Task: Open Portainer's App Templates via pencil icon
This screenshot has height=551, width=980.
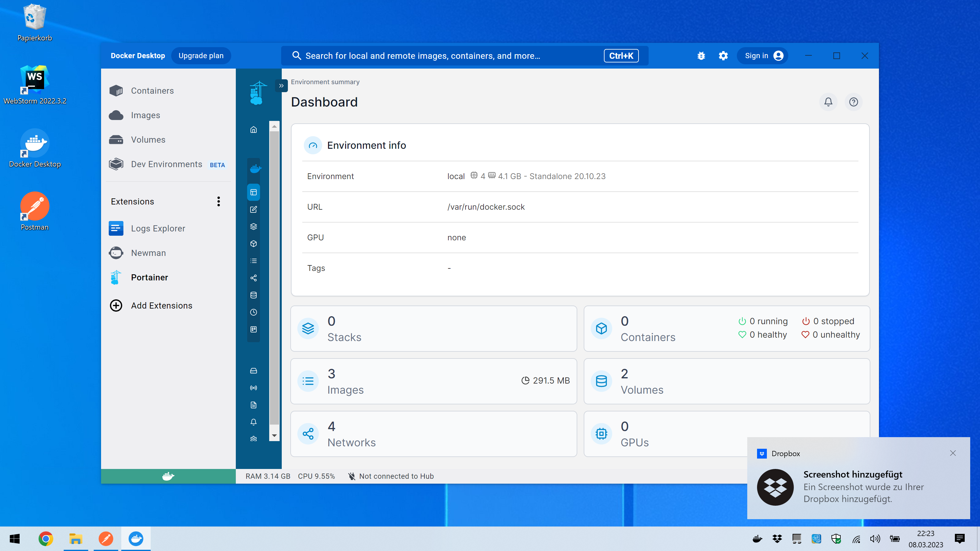Action: click(x=253, y=209)
